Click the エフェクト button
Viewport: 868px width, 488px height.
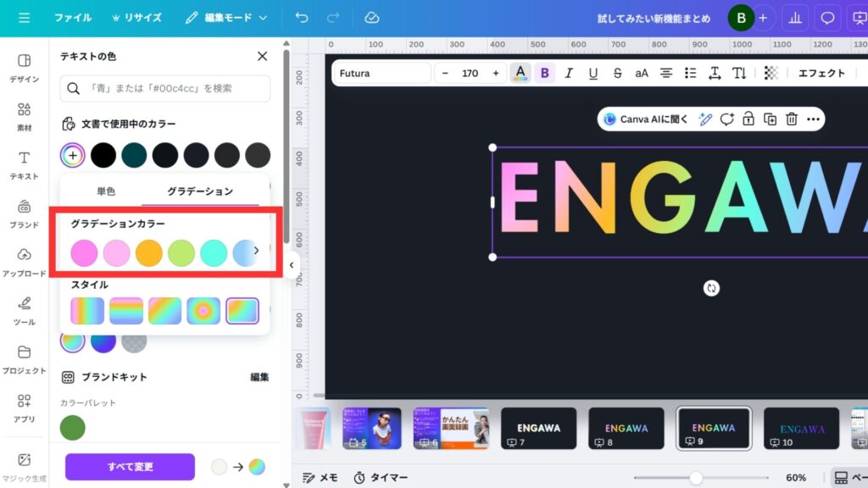(821, 73)
